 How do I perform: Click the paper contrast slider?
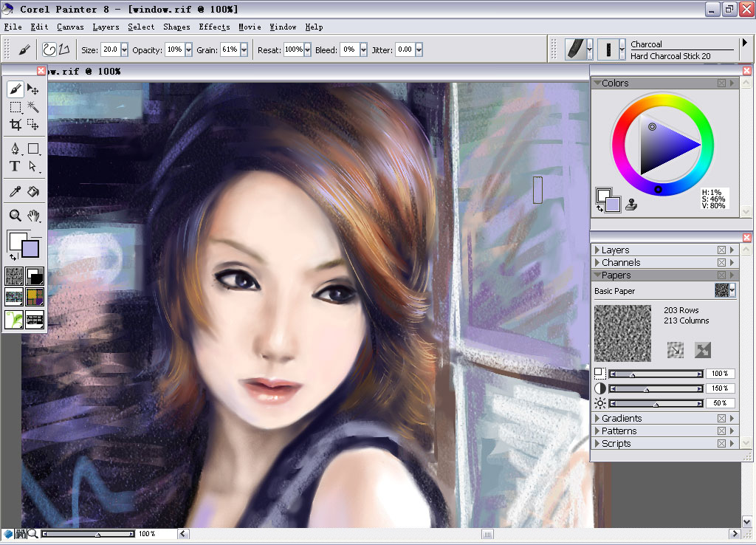pyautogui.click(x=656, y=388)
